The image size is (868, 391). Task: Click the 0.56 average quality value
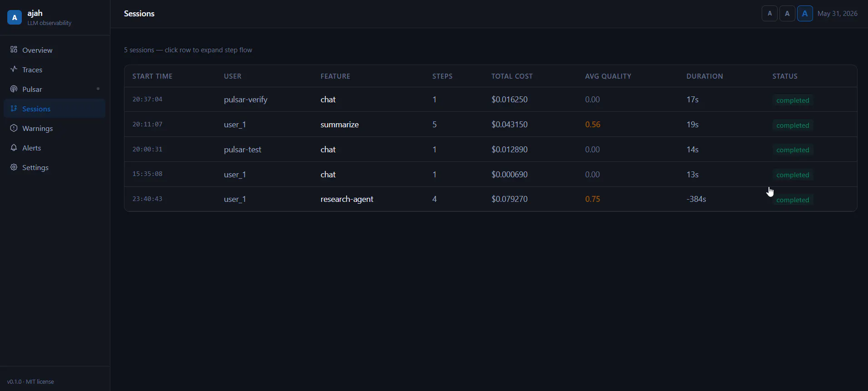[593, 125]
